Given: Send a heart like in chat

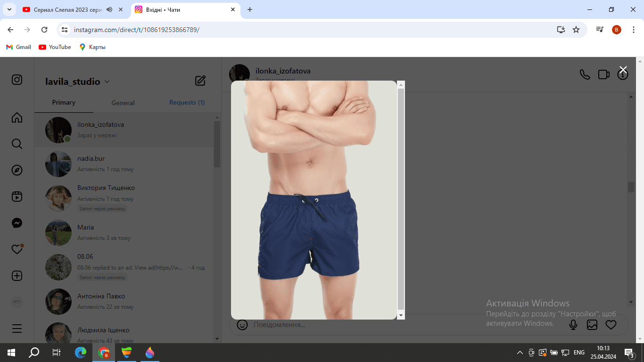Looking at the screenshot, I should click(611, 325).
